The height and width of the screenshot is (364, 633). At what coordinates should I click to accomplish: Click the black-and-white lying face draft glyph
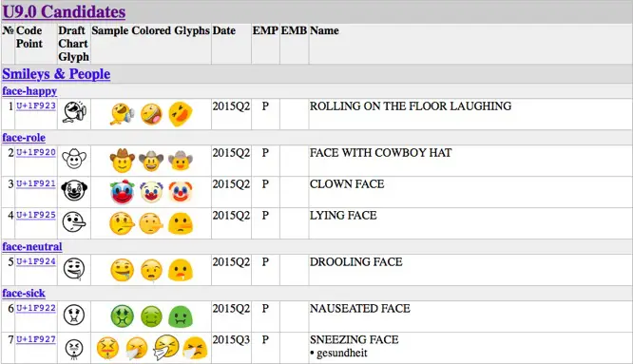point(74,222)
